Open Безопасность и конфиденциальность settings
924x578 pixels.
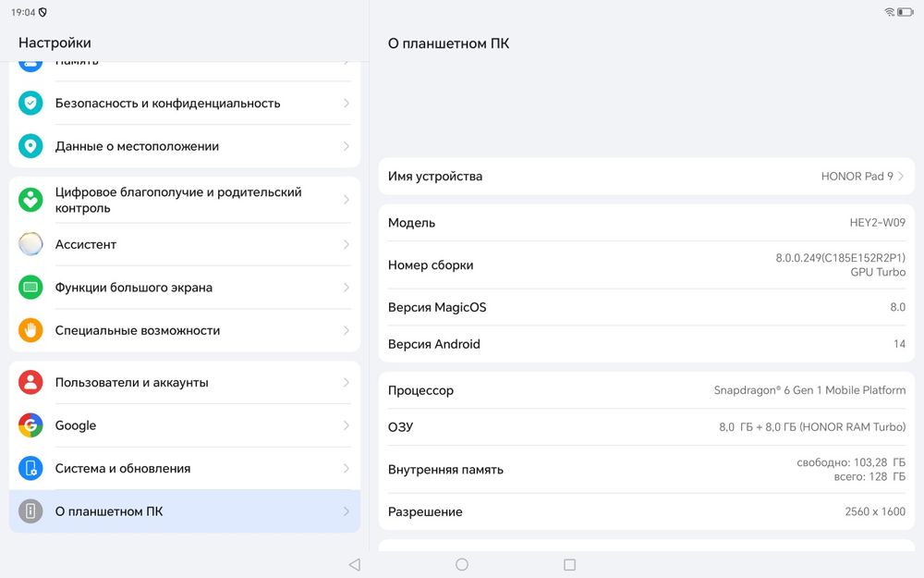(185, 104)
